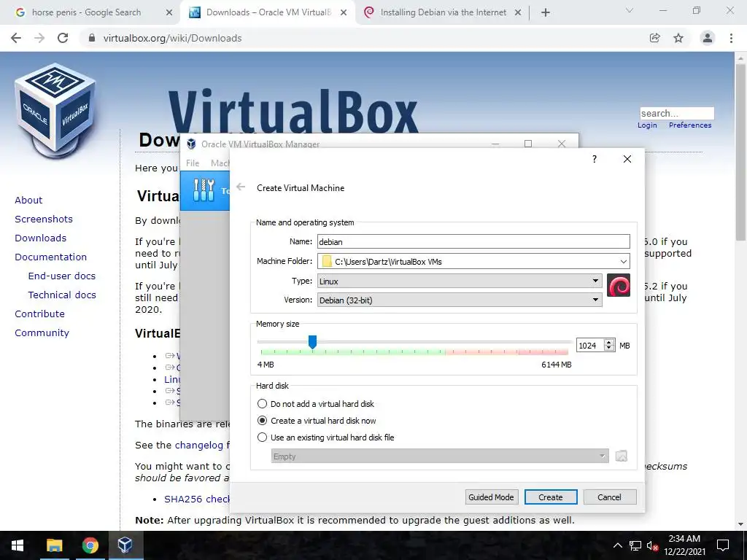This screenshot has height=560, width=747.
Task: Click the network icon in system tray
Action: tap(635, 545)
